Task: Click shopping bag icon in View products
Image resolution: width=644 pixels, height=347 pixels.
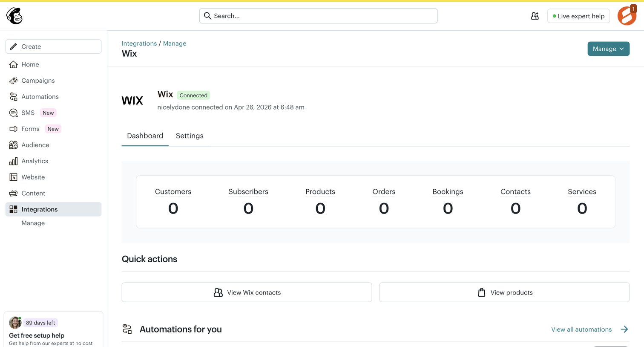Action: click(x=482, y=292)
